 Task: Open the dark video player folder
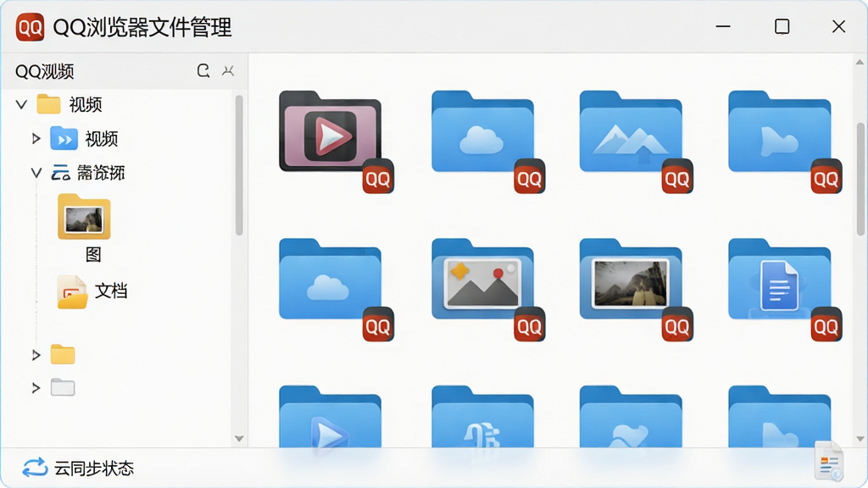331,131
